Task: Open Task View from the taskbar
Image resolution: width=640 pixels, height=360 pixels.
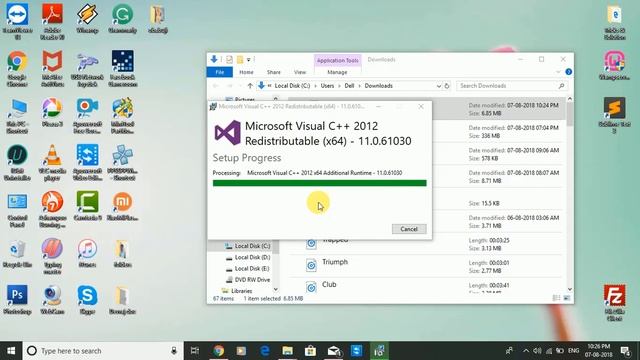Action: pyautogui.click(x=195, y=351)
